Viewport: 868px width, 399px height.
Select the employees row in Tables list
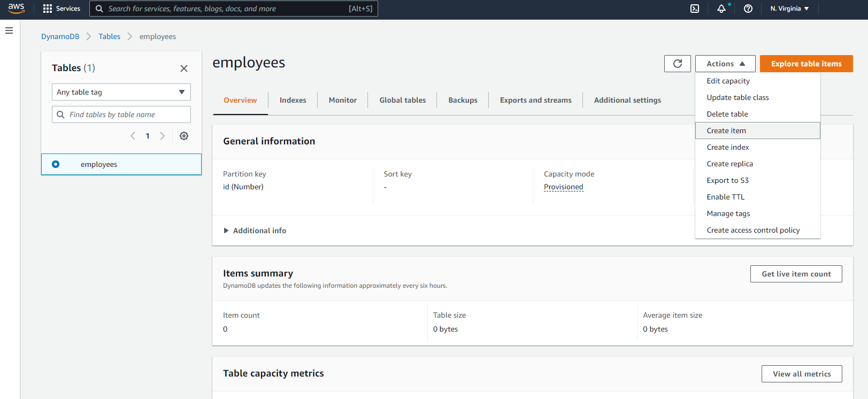121,164
